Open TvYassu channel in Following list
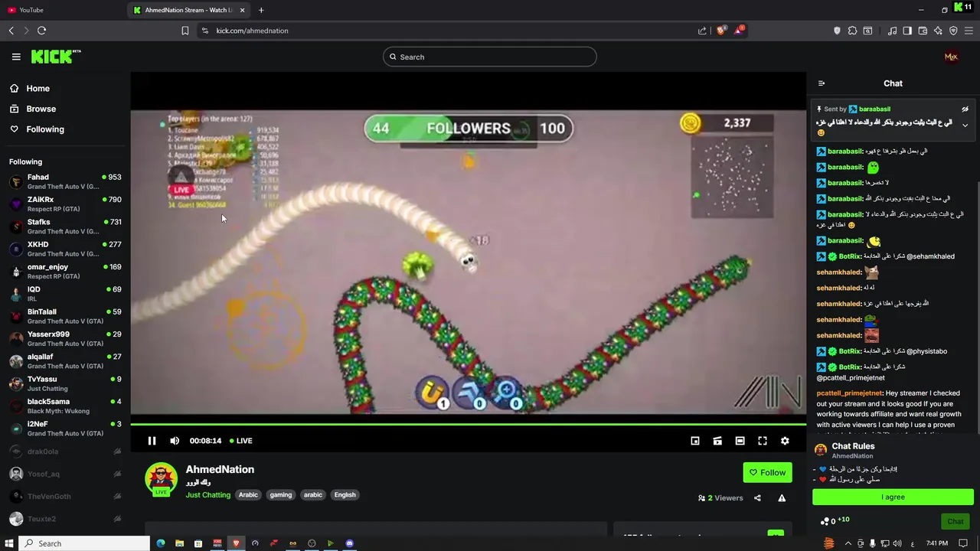Screen dimensions: 980x551 point(65,383)
